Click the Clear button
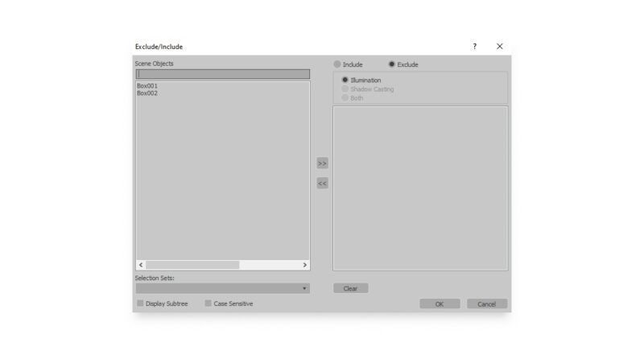 click(351, 288)
